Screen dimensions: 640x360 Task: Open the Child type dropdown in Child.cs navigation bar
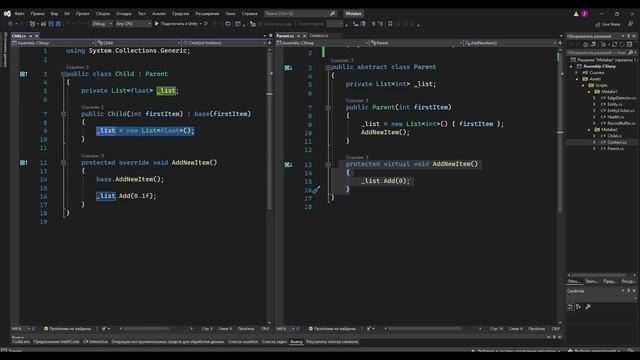click(x=139, y=43)
